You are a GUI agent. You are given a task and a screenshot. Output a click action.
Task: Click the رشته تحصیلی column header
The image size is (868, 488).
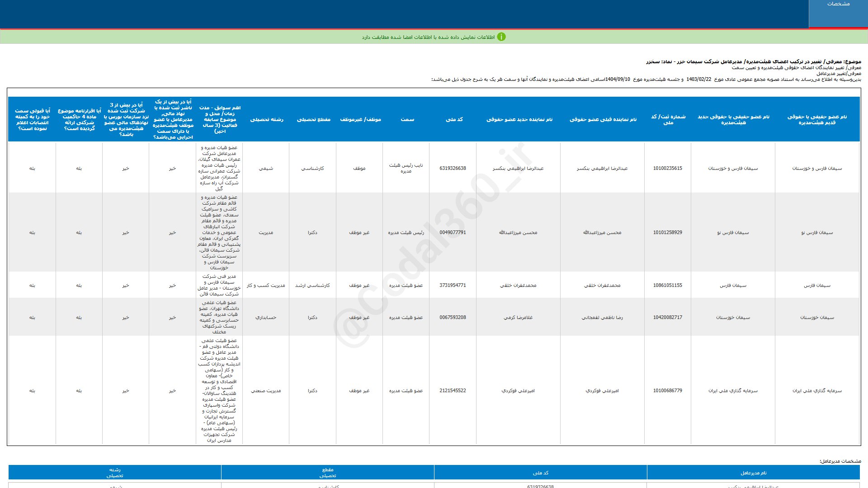tap(267, 119)
